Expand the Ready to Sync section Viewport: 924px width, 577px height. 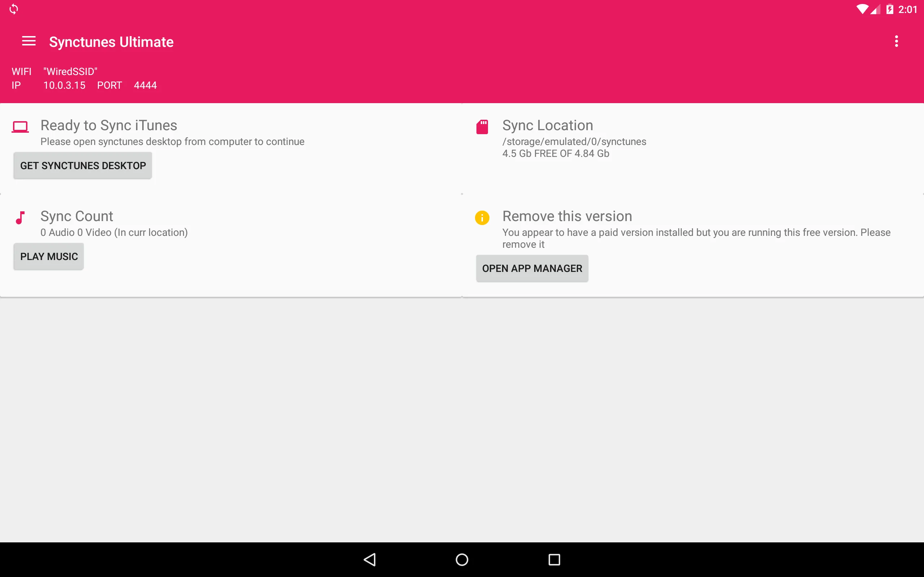[109, 125]
